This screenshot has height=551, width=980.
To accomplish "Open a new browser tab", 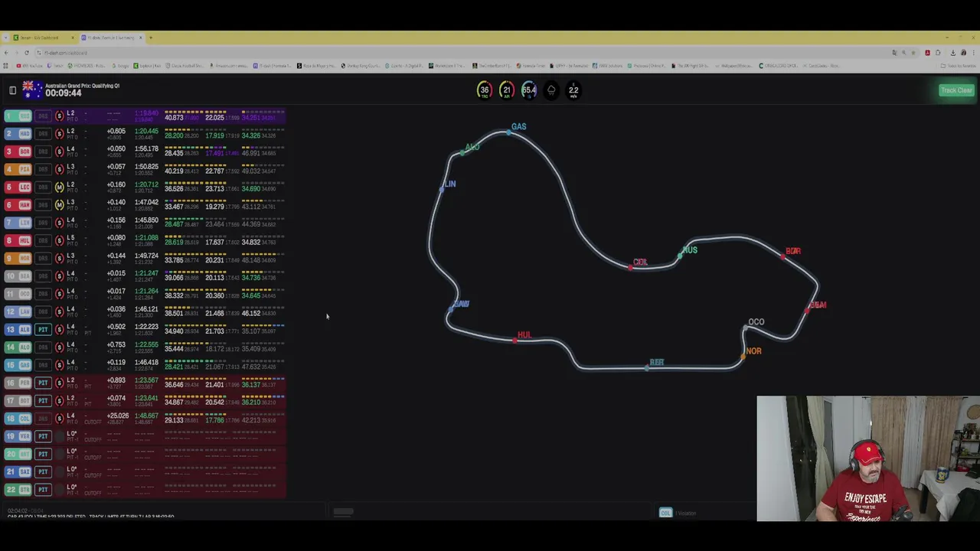I will point(150,37).
